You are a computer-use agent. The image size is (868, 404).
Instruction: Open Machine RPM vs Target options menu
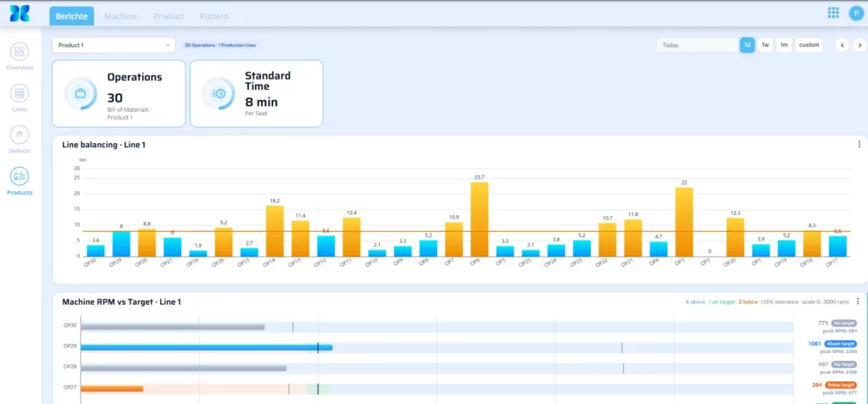pyautogui.click(x=858, y=302)
